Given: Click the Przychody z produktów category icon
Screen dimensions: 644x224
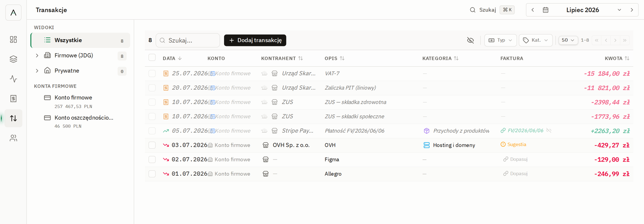Looking at the screenshot, I should pos(427,131).
